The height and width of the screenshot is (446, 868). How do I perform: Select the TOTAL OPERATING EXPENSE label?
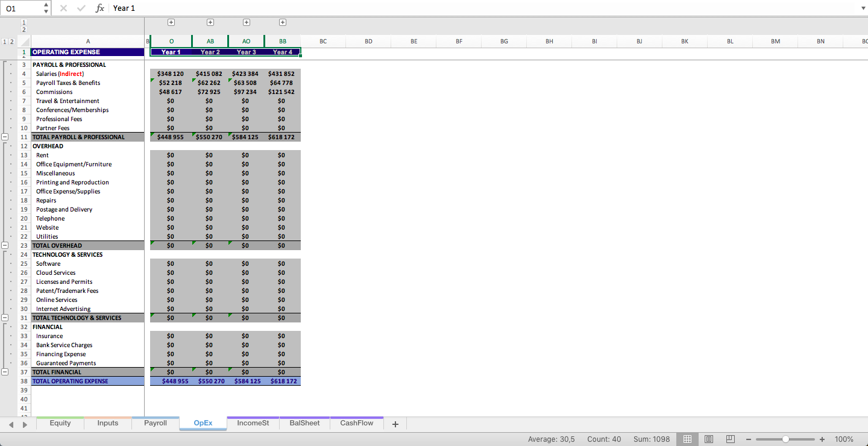point(88,381)
